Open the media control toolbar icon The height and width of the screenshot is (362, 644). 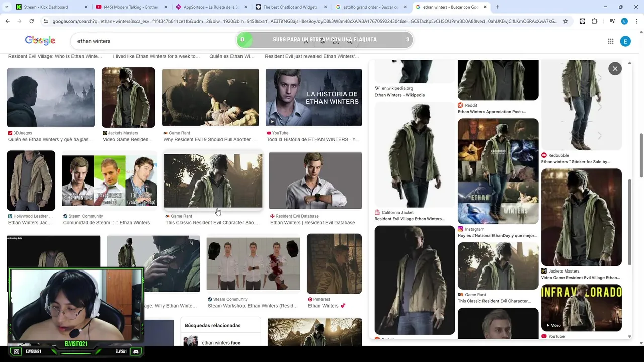[x=612, y=21]
